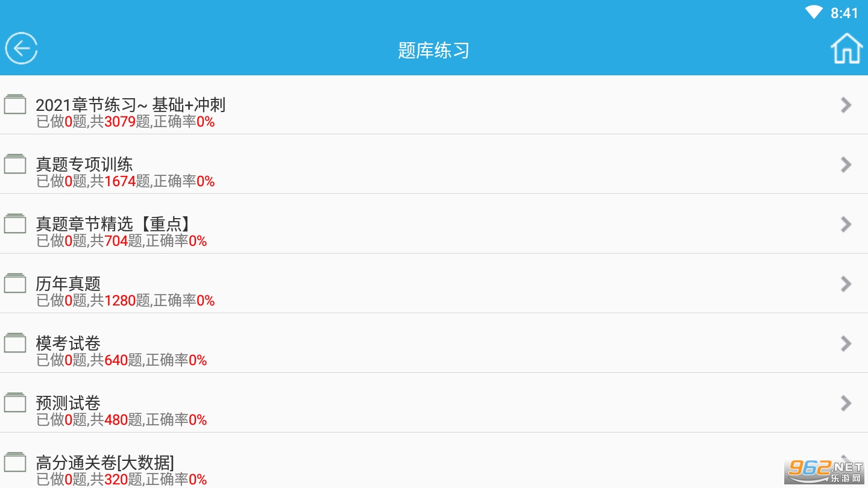This screenshot has width=868, height=488.
Task: Click folder icon beside 预测试卷
Action: click(15, 402)
